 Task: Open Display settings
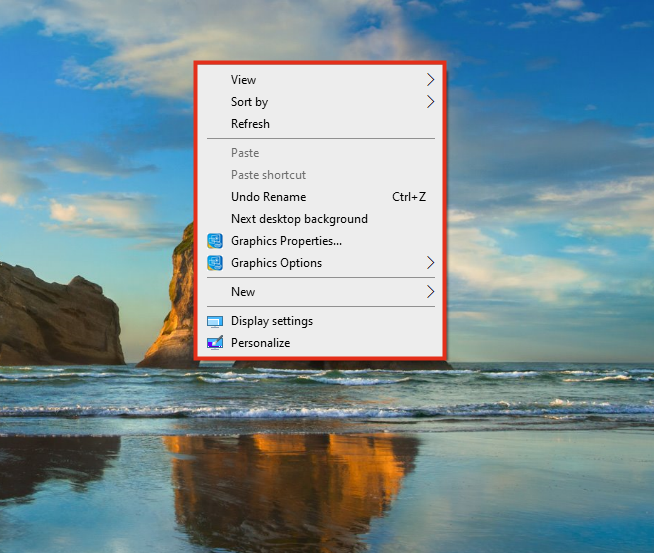pos(320,321)
